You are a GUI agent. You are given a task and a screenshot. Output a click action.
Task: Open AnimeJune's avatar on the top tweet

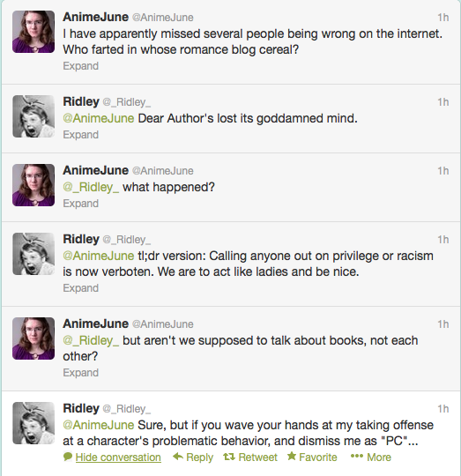[33, 32]
